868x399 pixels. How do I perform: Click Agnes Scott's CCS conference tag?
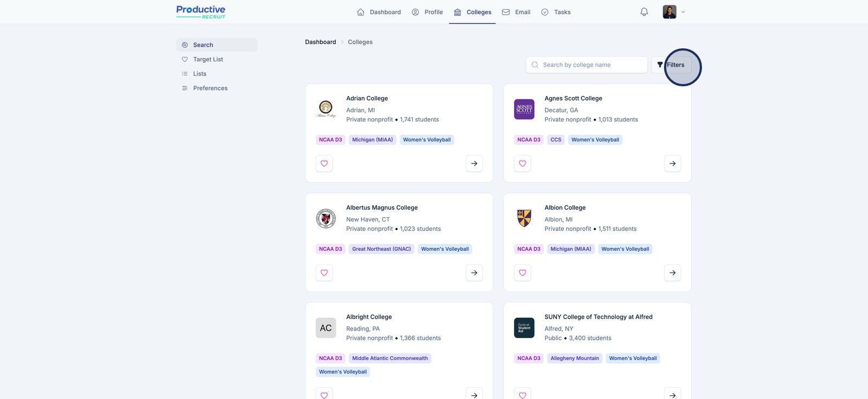(556, 140)
